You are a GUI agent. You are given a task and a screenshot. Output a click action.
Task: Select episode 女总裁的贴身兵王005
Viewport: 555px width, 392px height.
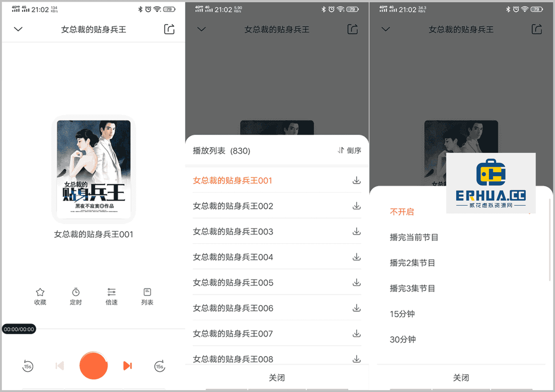click(233, 283)
